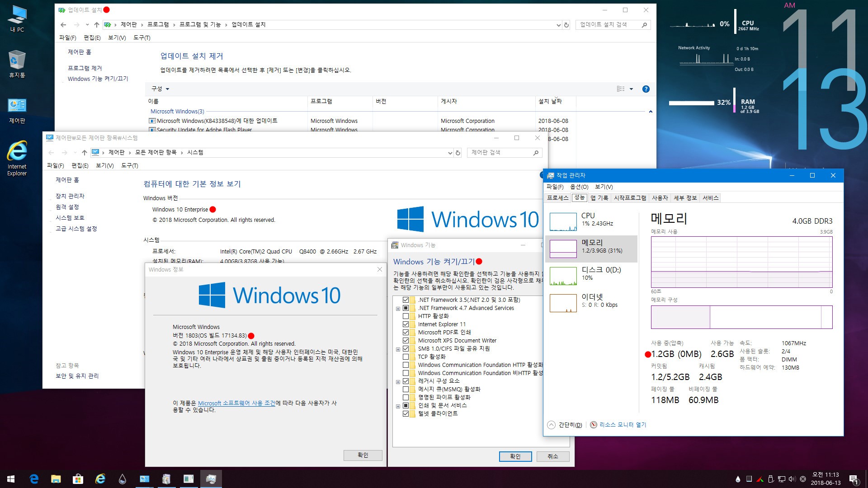Switch to 앱 기록 tab
The image size is (868, 488).
599,198
